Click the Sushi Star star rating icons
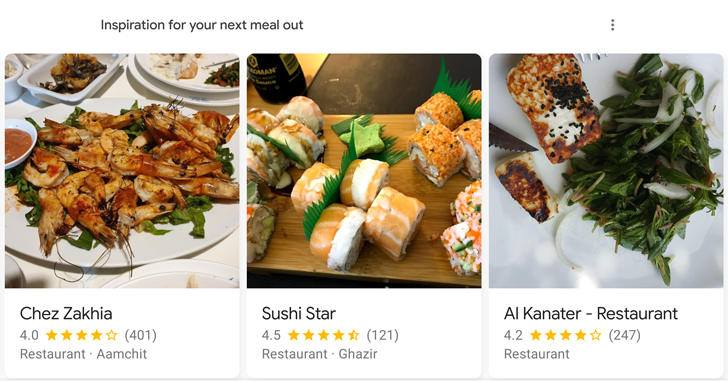The width and height of the screenshot is (728, 383). (324, 335)
